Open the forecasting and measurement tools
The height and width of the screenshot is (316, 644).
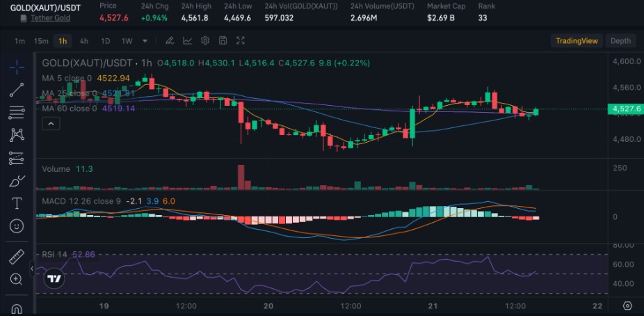pos(17,158)
